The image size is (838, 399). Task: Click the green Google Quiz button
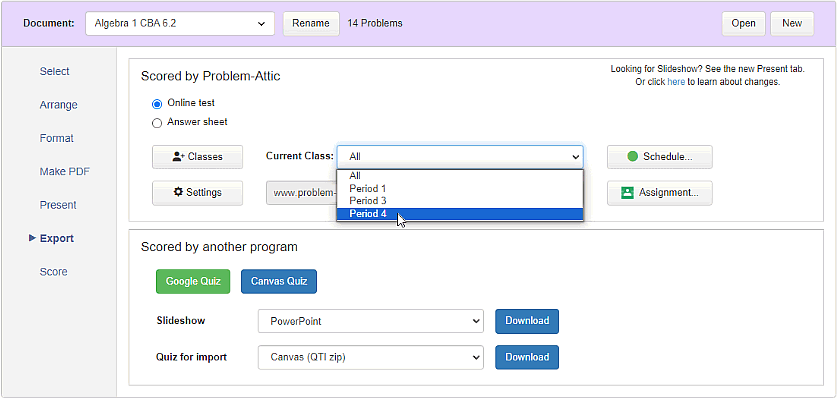pos(193,281)
